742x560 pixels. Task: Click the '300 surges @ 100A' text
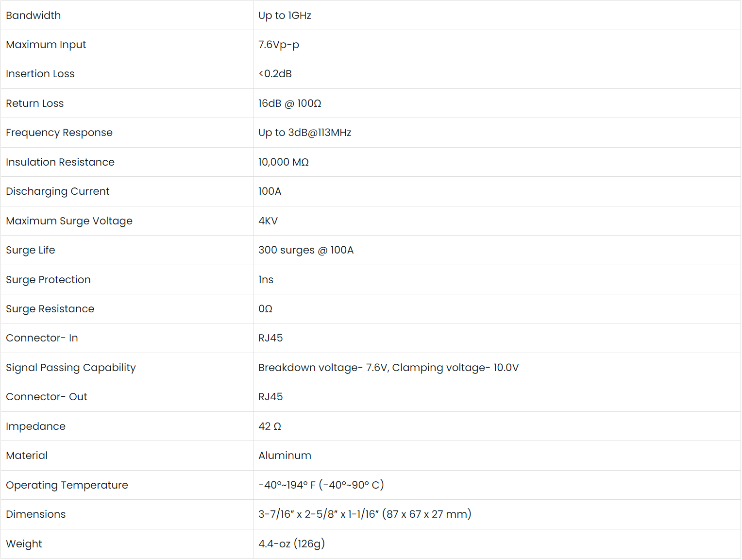306,250
